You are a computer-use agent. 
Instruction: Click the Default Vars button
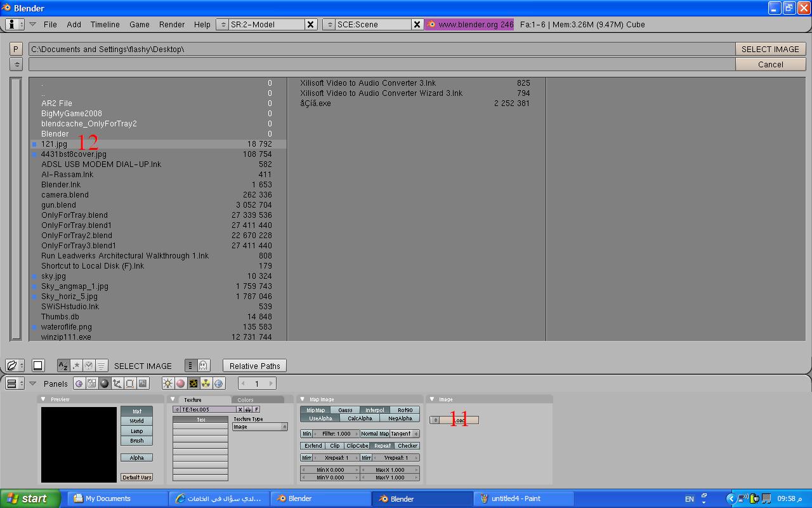[x=137, y=477]
